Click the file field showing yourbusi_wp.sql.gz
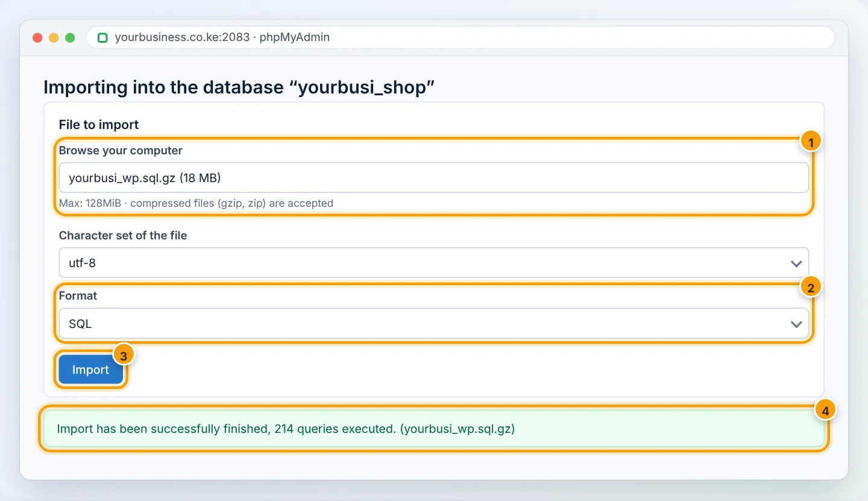The width and height of the screenshot is (868, 501). 434,178
